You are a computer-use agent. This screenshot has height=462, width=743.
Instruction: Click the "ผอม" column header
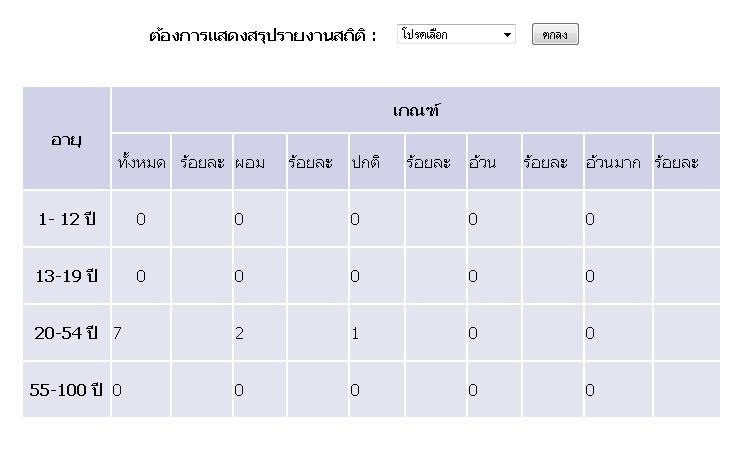point(250,162)
